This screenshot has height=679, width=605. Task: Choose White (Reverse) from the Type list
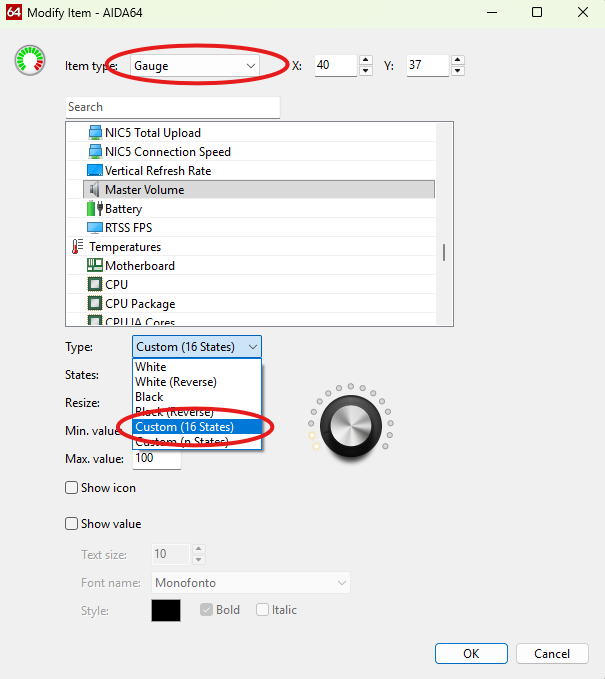pyautogui.click(x=176, y=382)
